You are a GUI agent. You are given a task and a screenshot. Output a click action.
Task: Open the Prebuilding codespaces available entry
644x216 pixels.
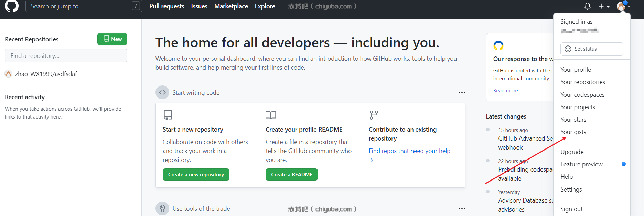(x=525, y=174)
